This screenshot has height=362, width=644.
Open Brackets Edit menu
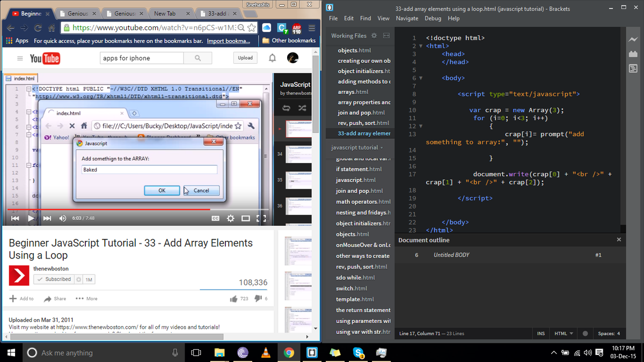coord(349,18)
